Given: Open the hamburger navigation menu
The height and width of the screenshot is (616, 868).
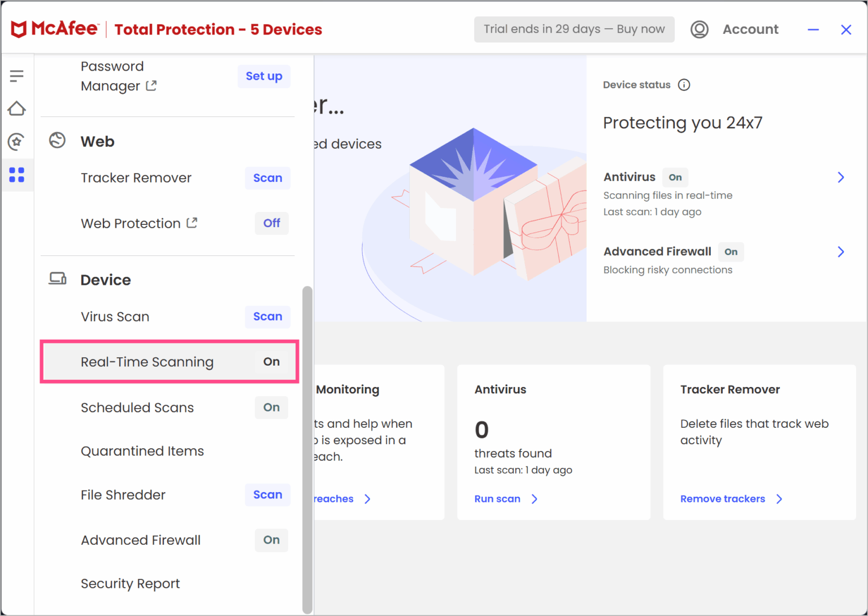Looking at the screenshot, I should [17, 75].
